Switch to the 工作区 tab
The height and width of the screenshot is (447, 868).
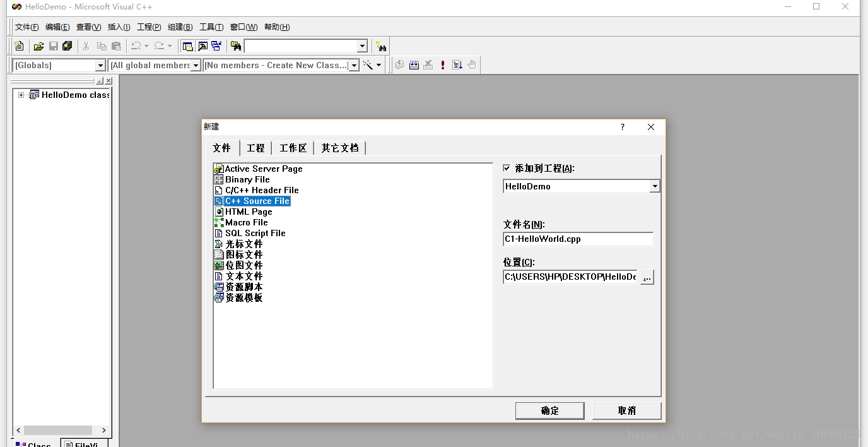(293, 148)
